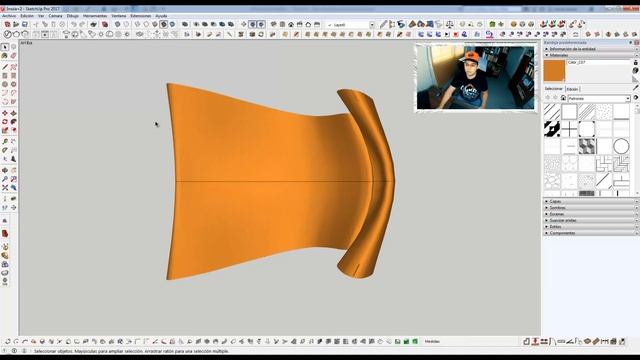
Task: Toggle the first highlighted style button
Action: pos(253,24)
